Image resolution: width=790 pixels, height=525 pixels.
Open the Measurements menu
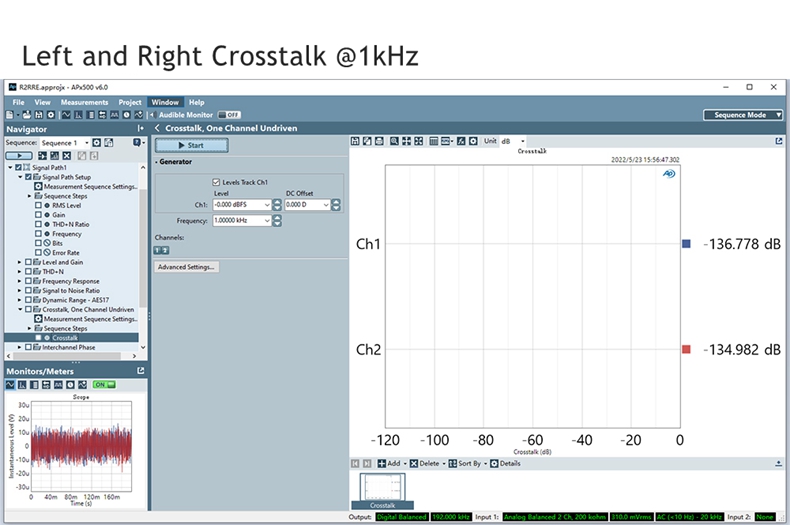84,102
